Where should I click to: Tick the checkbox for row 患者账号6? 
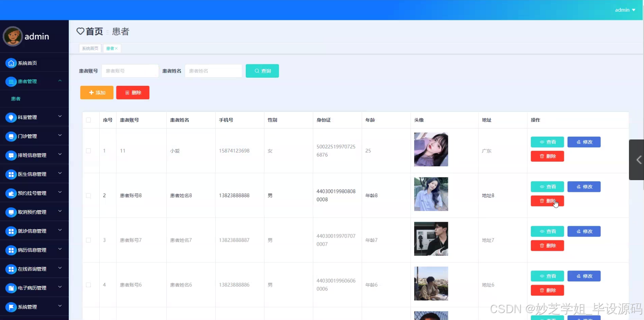tap(88, 285)
